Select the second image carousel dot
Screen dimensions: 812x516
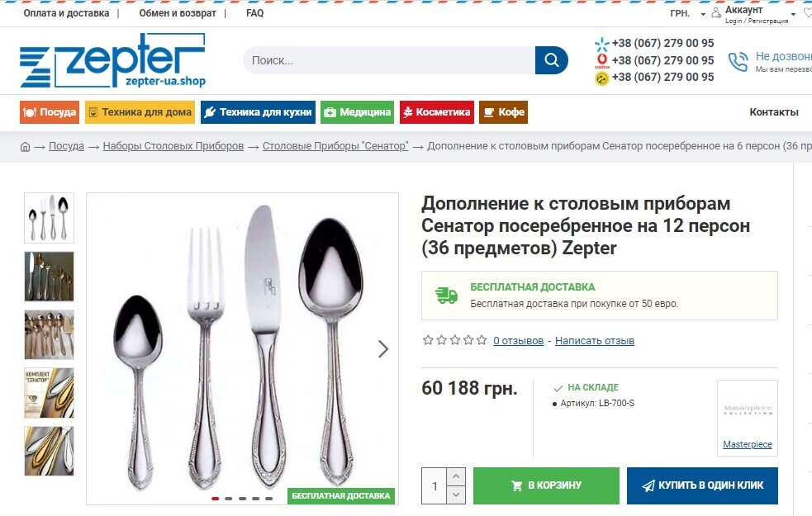[228, 499]
